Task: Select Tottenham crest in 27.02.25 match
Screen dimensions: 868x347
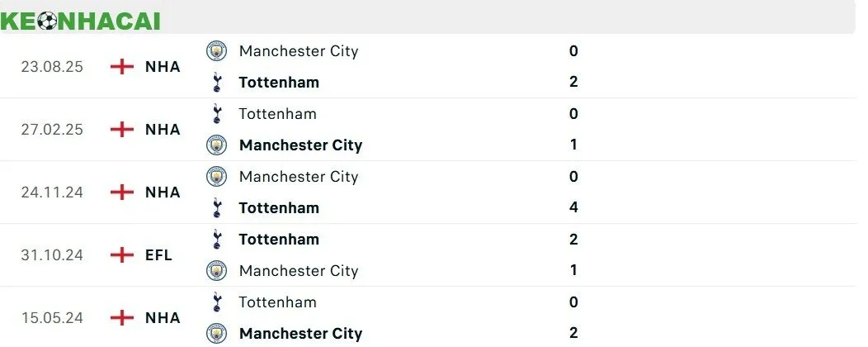Action: (x=216, y=114)
